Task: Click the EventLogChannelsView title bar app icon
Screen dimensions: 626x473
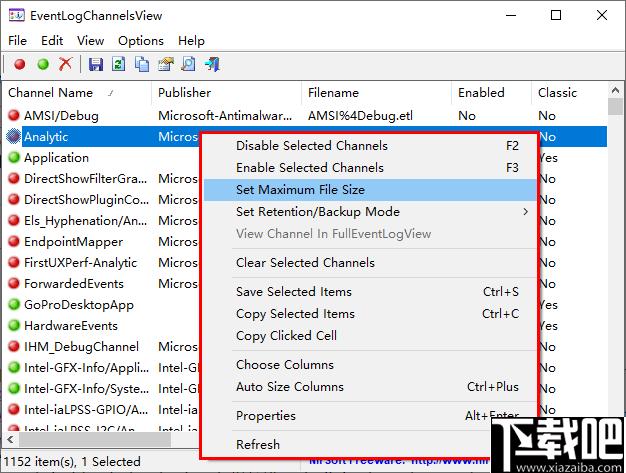Action: (16, 16)
